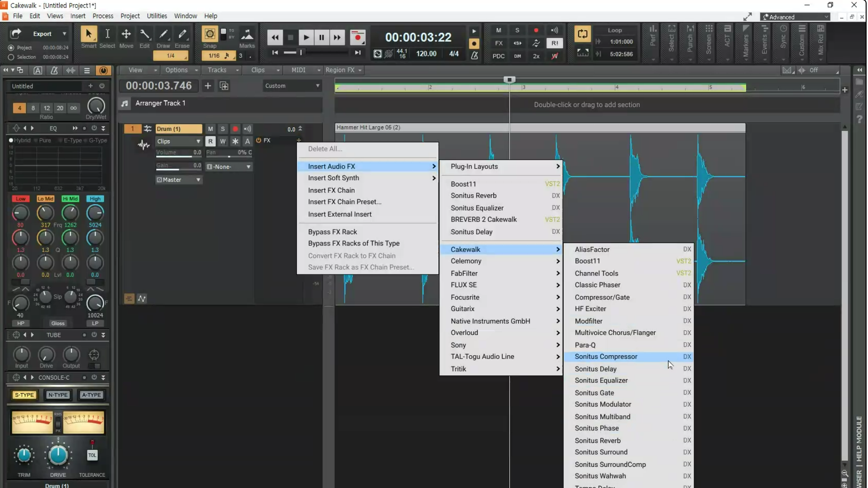
Task: Enable the S-TYPE console emulation
Action: pyautogui.click(x=24, y=395)
